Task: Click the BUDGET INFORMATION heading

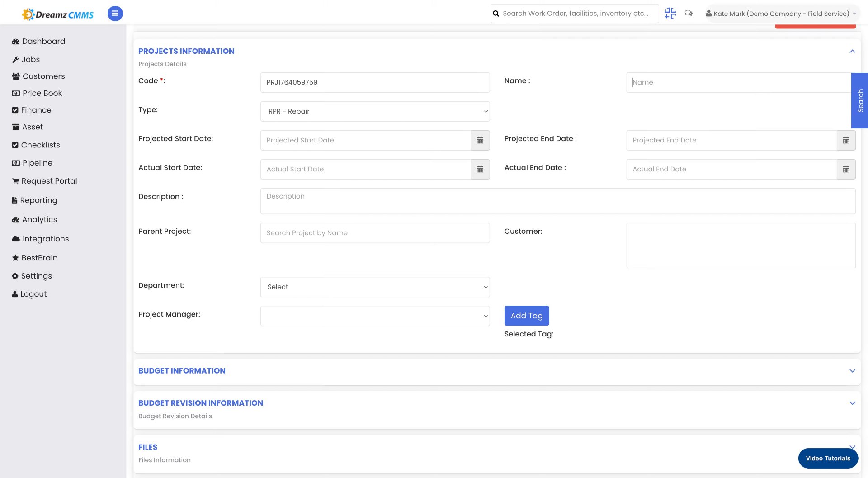Action: (x=182, y=371)
